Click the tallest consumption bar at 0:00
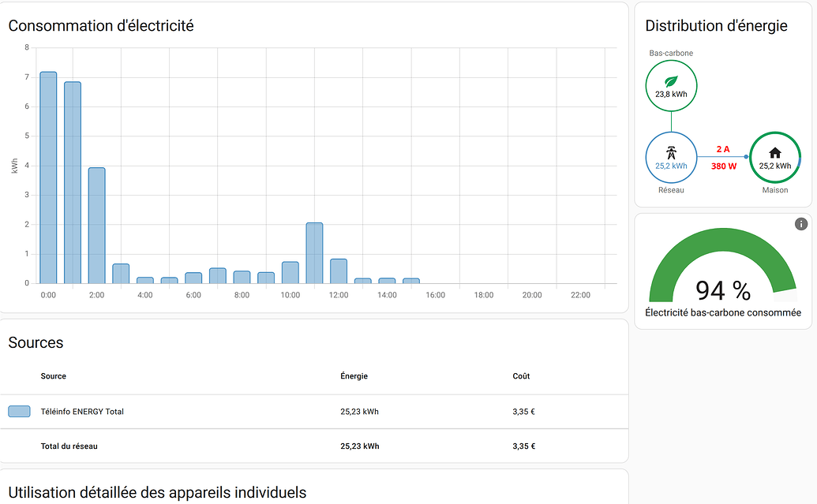The height and width of the screenshot is (504, 817). pyautogui.click(x=48, y=174)
